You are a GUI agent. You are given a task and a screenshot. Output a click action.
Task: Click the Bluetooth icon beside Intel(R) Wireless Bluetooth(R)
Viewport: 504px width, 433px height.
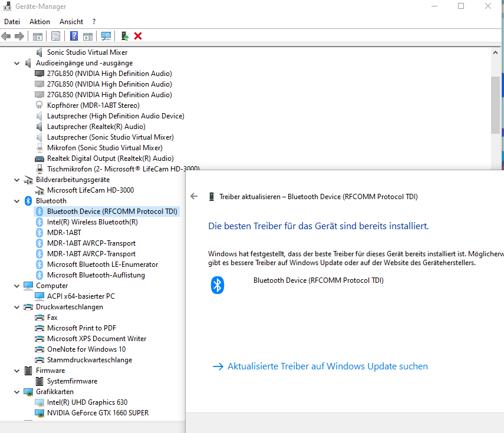tap(39, 222)
